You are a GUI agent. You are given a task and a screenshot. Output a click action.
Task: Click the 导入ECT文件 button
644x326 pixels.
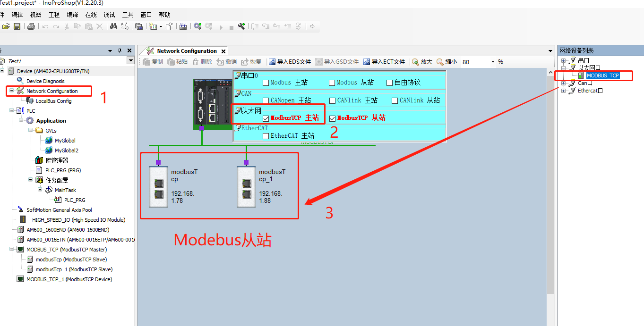(x=384, y=62)
